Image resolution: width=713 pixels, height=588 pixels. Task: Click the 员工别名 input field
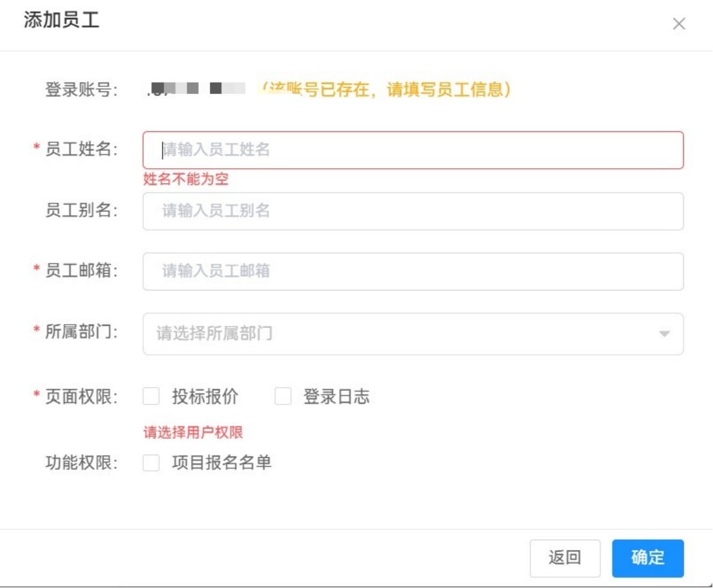(x=413, y=211)
